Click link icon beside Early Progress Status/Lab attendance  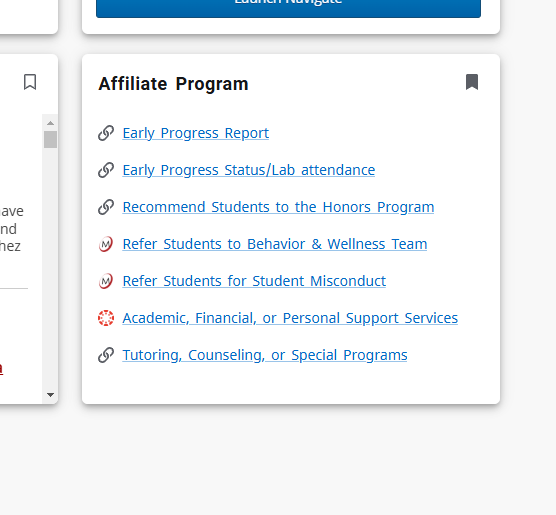click(x=106, y=170)
